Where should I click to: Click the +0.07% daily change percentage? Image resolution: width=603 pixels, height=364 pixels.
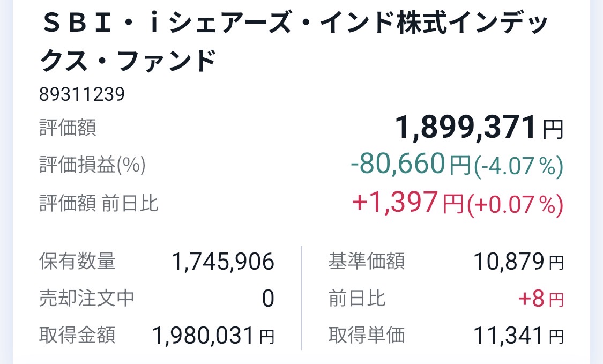(515, 204)
